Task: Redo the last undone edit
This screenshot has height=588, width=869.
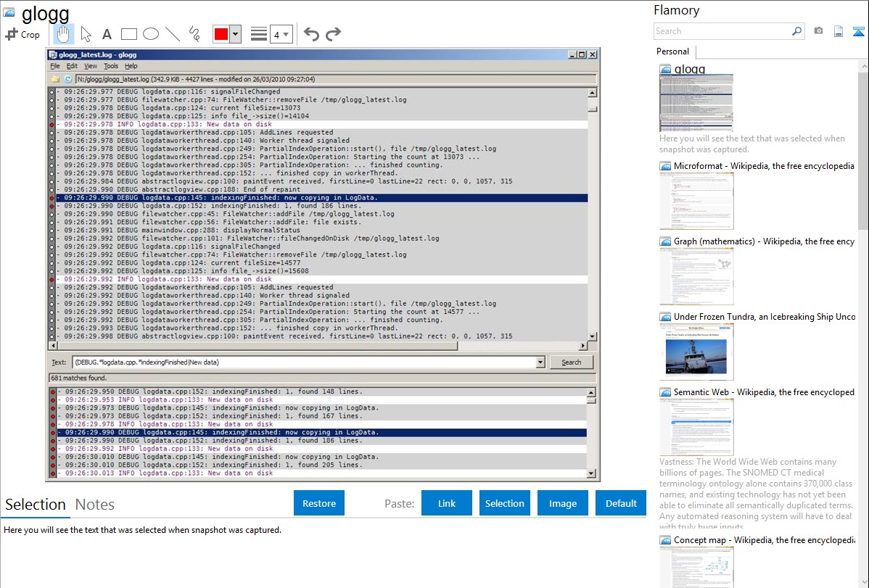Action: pyautogui.click(x=333, y=34)
